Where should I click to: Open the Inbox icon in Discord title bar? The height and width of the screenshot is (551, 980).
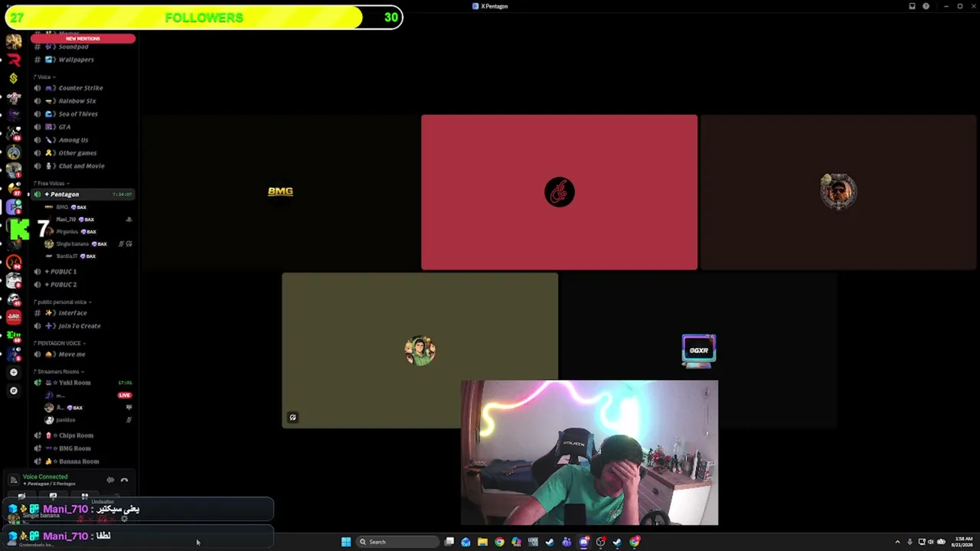pyautogui.click(x=912, y=6)
